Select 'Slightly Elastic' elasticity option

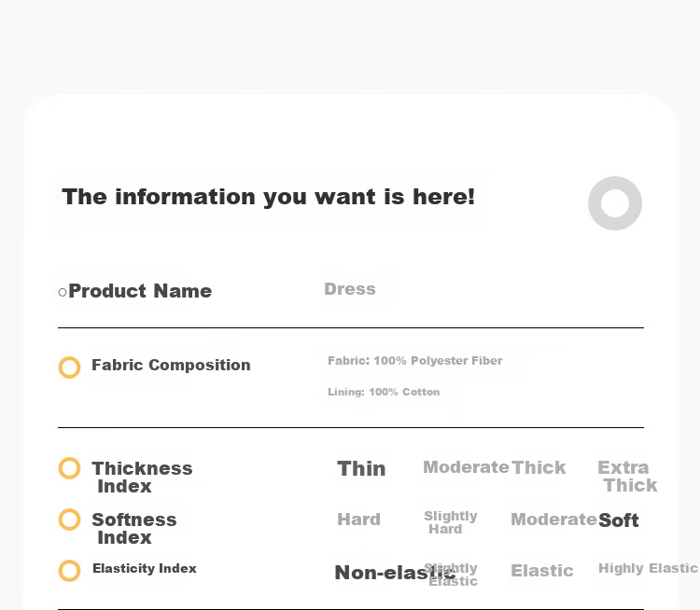[452, 575]
